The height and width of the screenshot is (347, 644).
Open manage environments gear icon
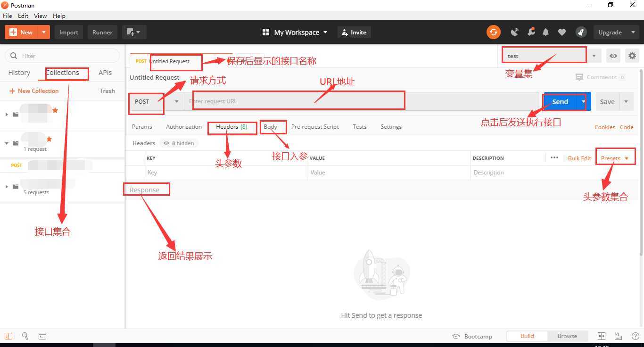tap(632, 56)
